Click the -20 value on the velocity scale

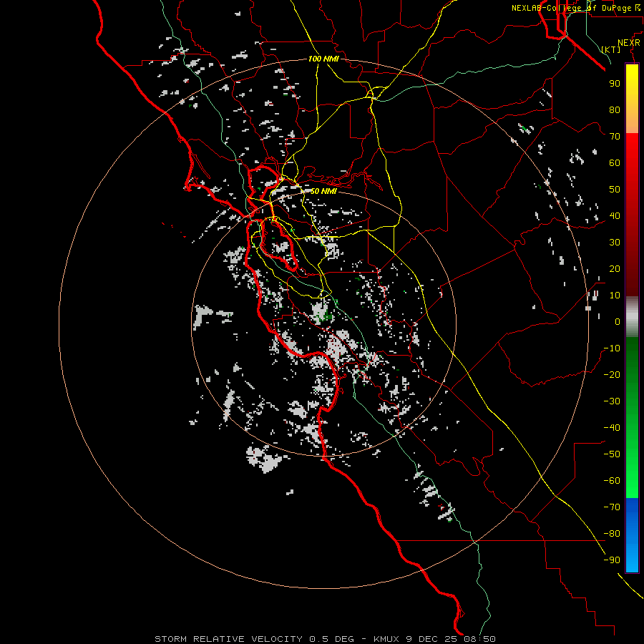pos(612,374)
